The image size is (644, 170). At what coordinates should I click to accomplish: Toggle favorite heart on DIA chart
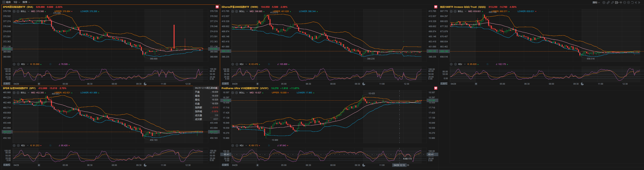[x=217, y=7]
